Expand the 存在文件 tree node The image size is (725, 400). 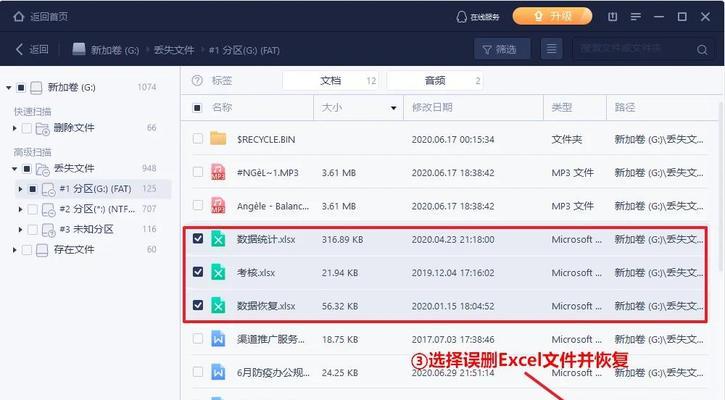[14, 250]
